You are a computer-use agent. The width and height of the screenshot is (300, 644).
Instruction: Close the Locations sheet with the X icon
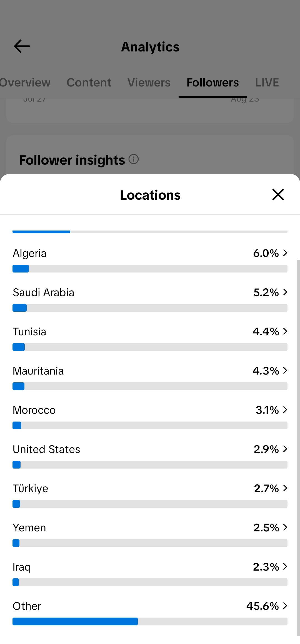pyautogui.click(x=278, y=194)
